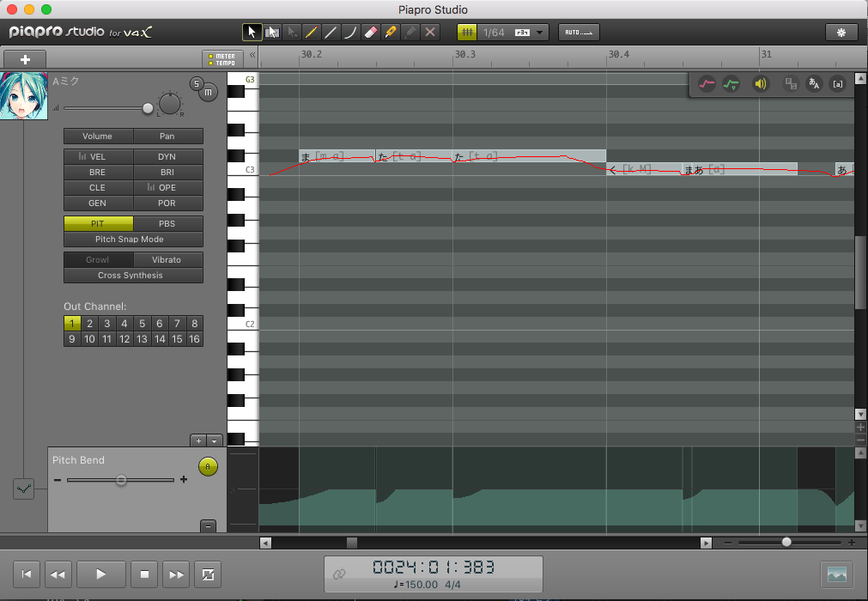Adjust the track volume slider
This screenshot has height=601, width=868.
(x=148, y=108)
